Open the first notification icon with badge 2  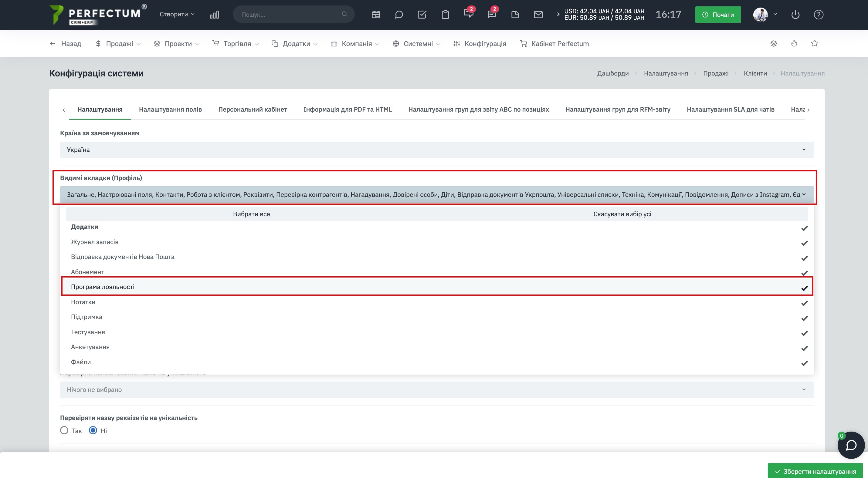coord(469,13)
